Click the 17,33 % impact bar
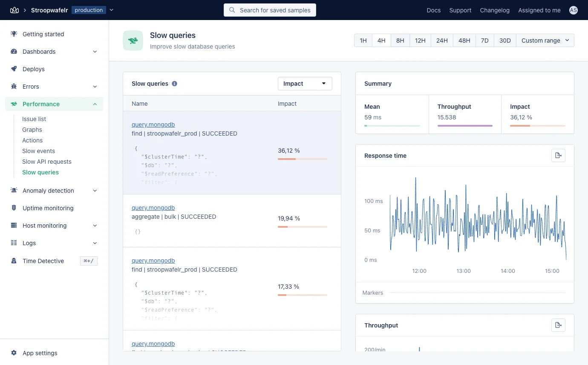 pyautogui.click(x=303, y=295)
